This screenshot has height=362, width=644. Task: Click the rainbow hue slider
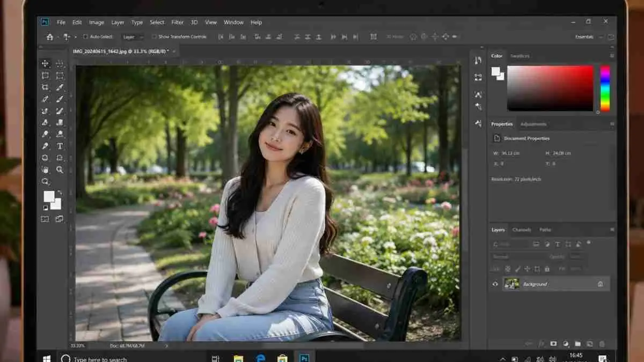(605, 88)
